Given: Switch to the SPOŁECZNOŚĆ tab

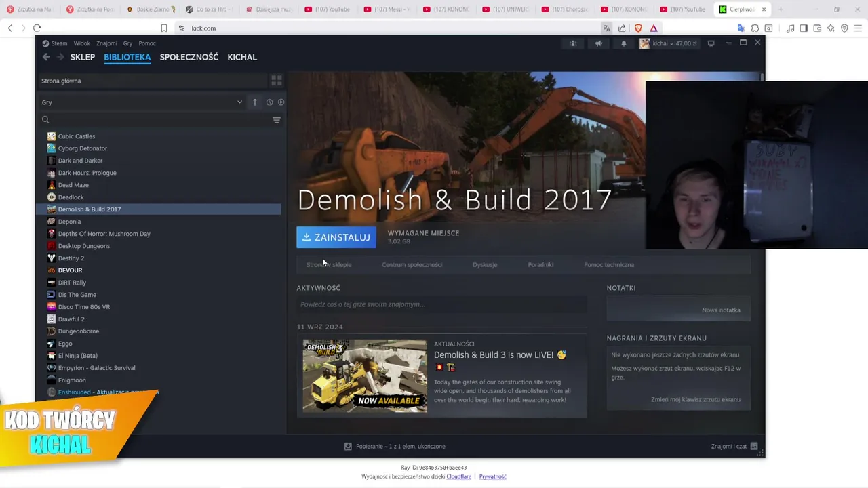Looking at the screenshot, I should 189,57.
